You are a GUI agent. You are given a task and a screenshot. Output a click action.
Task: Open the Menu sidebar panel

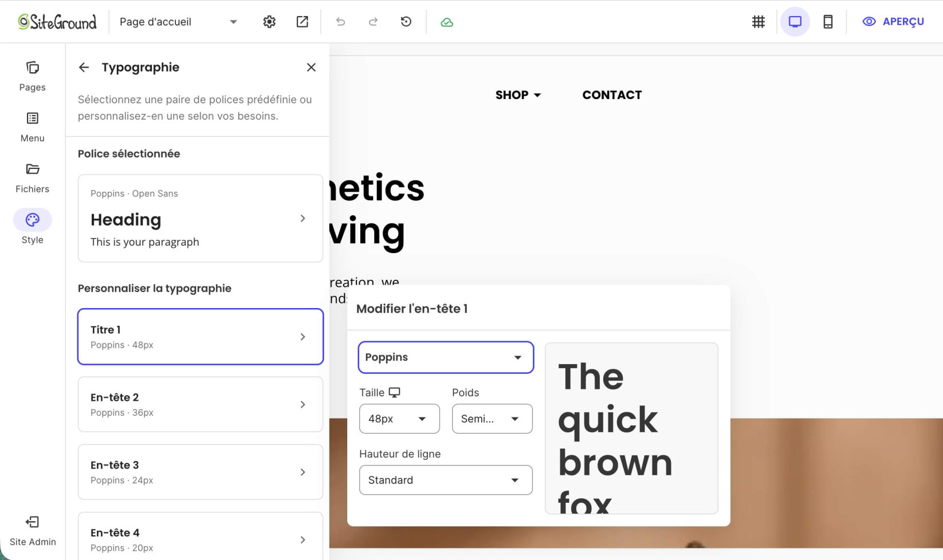[32, 127]
